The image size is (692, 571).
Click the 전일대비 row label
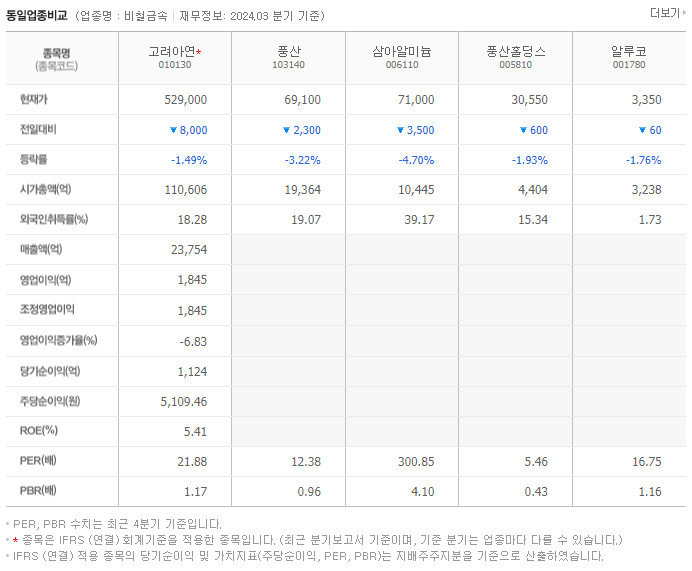tap(38, 129)
